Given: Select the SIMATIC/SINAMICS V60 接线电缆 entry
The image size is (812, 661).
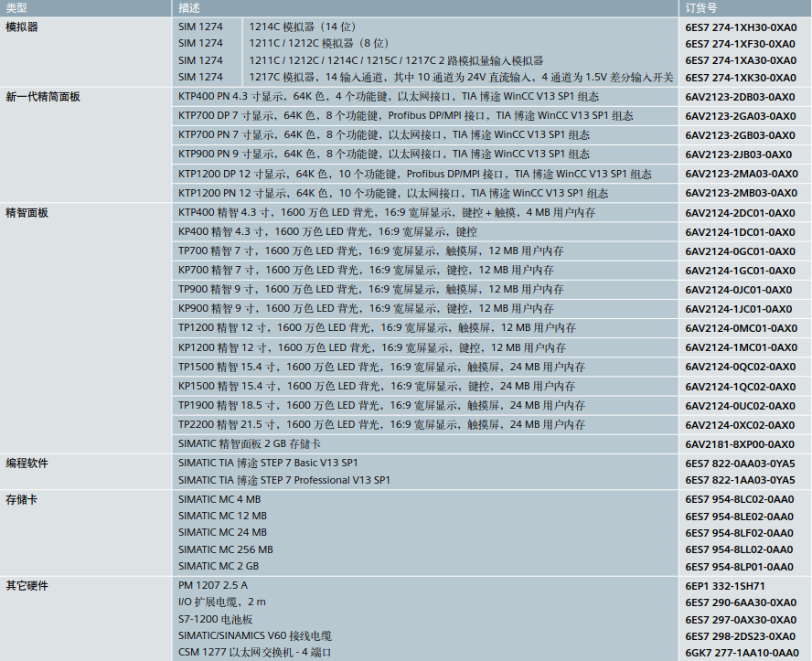Looking at the screenshot, I should 255,635.
